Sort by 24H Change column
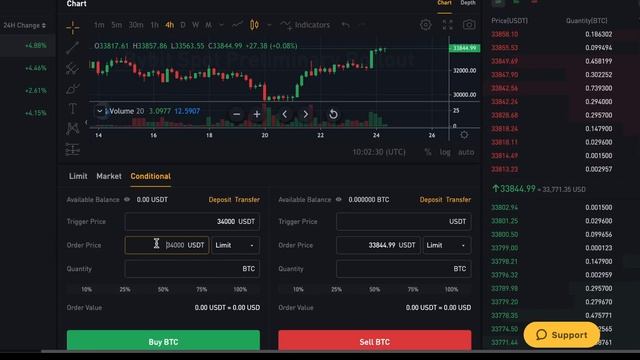Viewport: 640px width, 360px height. (x=24, y=25)
